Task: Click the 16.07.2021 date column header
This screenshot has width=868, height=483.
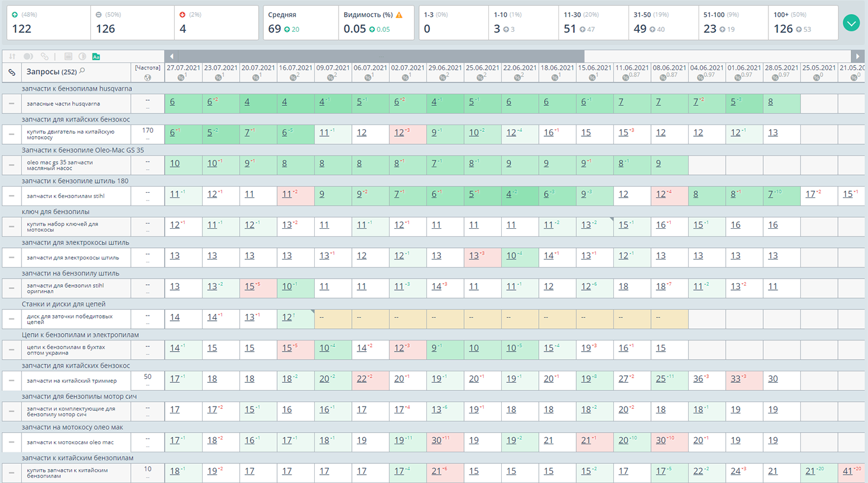Action: point(295,68)
